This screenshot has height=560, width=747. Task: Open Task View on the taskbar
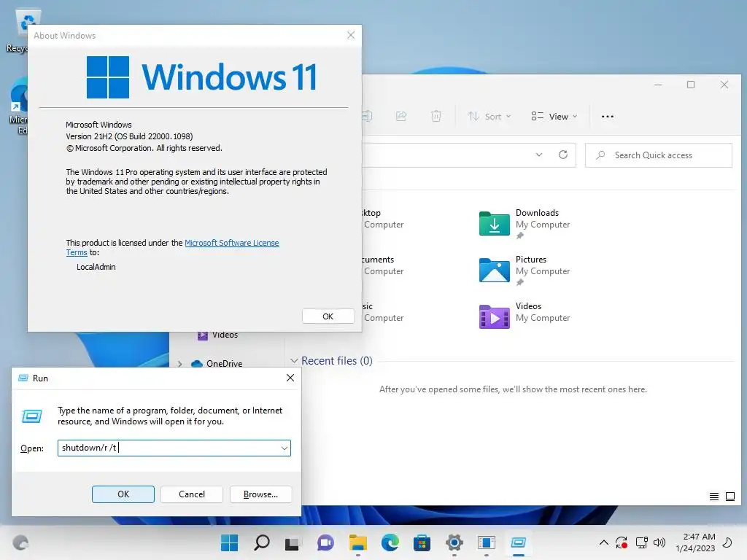(x=292, y=542)
